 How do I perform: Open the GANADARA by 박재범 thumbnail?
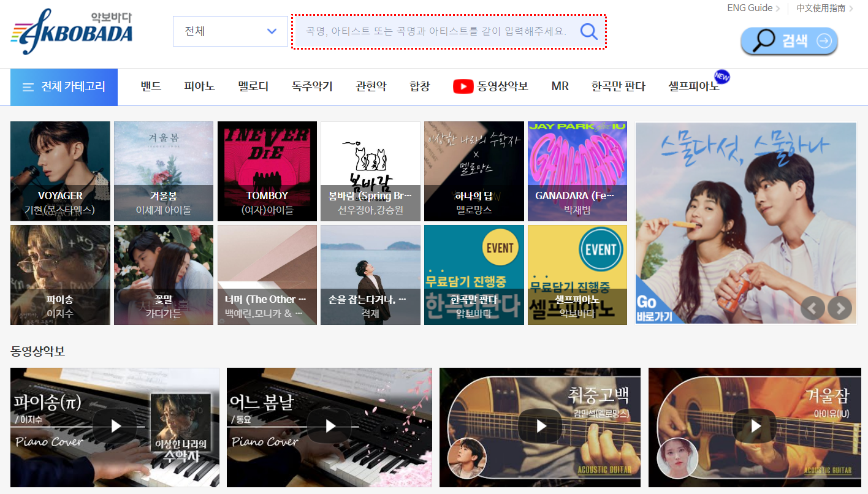tap(577, 171)
